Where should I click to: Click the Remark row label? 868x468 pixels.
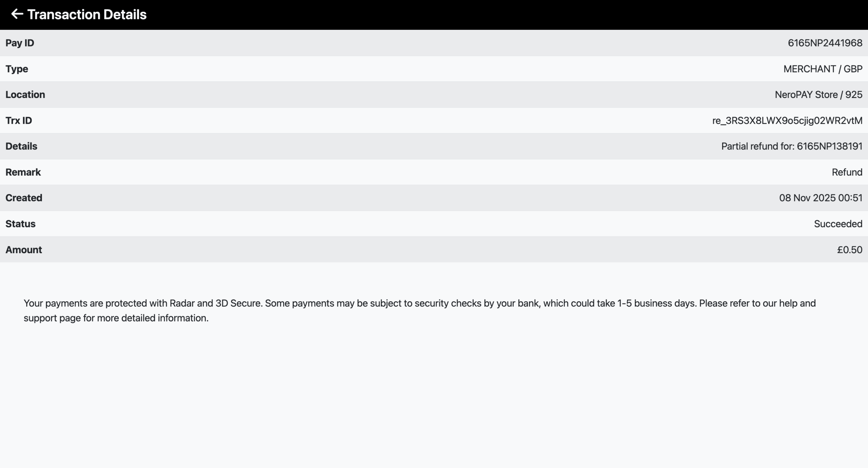pyautogui.click(x=23, y=172)
